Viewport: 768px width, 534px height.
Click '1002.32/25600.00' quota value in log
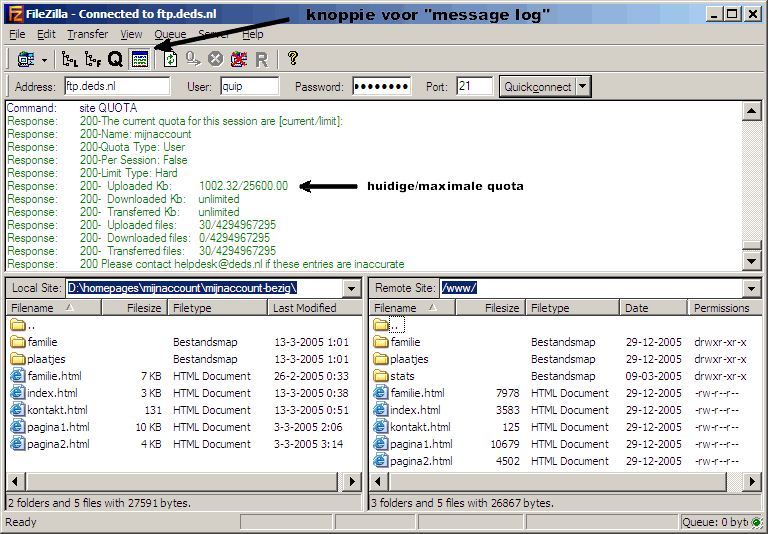pos(243,186)
